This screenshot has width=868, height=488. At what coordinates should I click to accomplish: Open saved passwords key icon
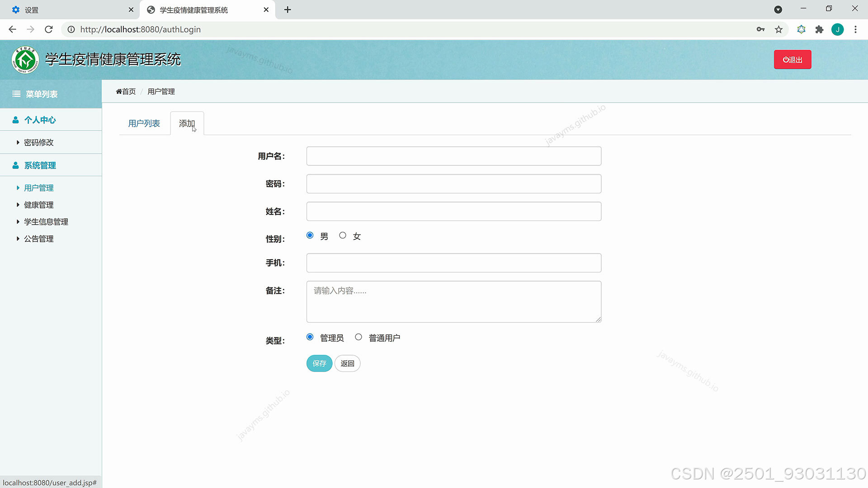click(x=760, y=29)
